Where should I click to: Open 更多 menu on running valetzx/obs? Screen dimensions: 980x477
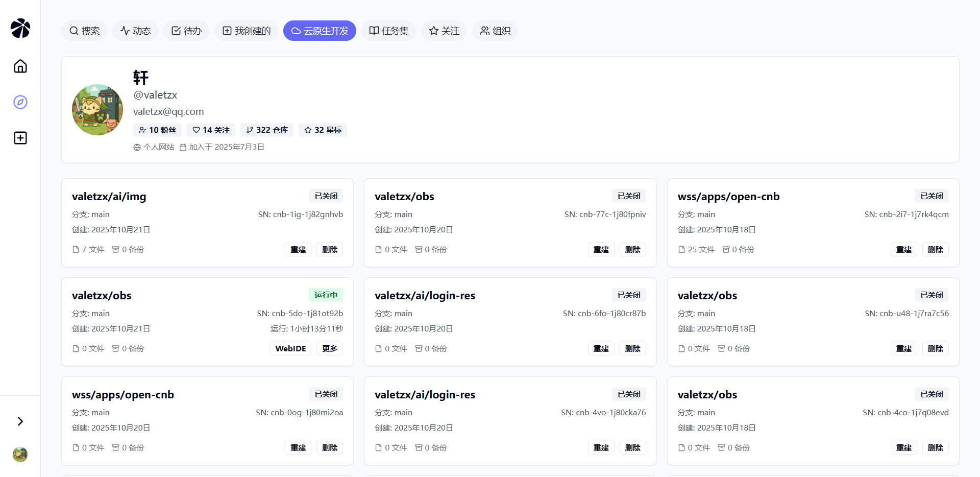click(329, 348)
